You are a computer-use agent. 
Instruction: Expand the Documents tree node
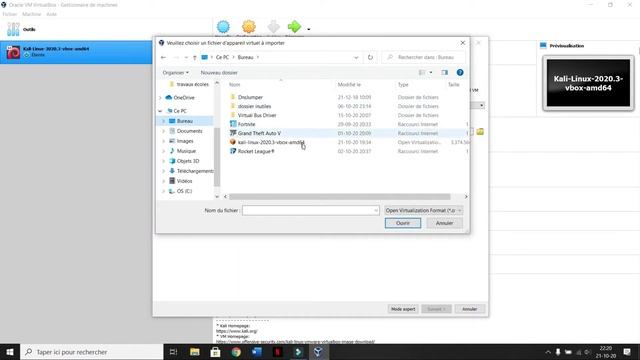click(164, 131)
